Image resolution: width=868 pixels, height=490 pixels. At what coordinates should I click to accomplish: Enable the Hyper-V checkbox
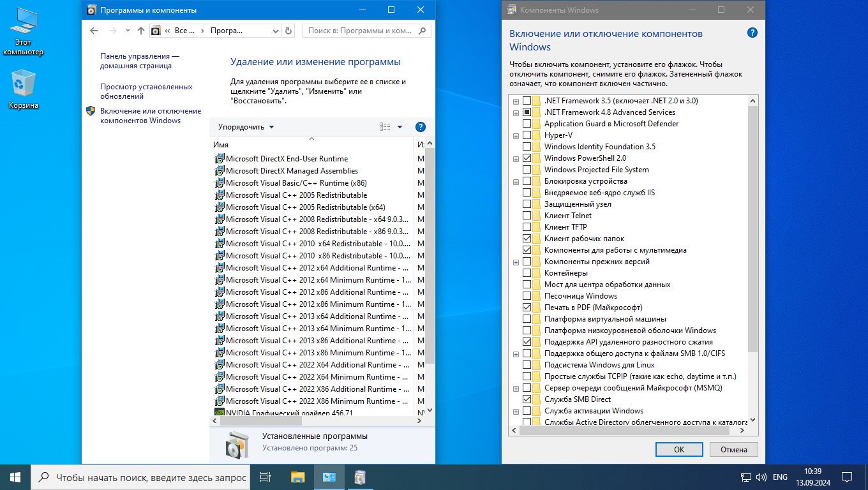pos(527,135)
